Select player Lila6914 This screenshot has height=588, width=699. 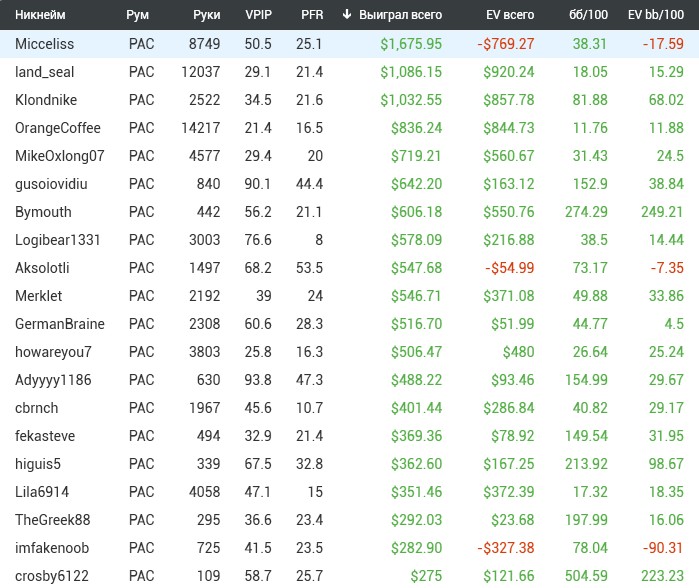click(x=42, y=492)
